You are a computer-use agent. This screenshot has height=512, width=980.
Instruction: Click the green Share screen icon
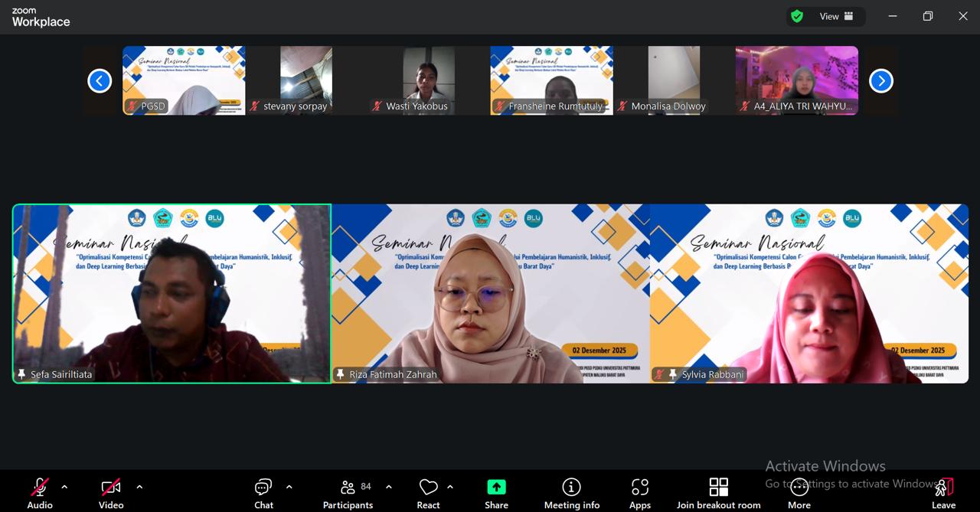point(496,488)
